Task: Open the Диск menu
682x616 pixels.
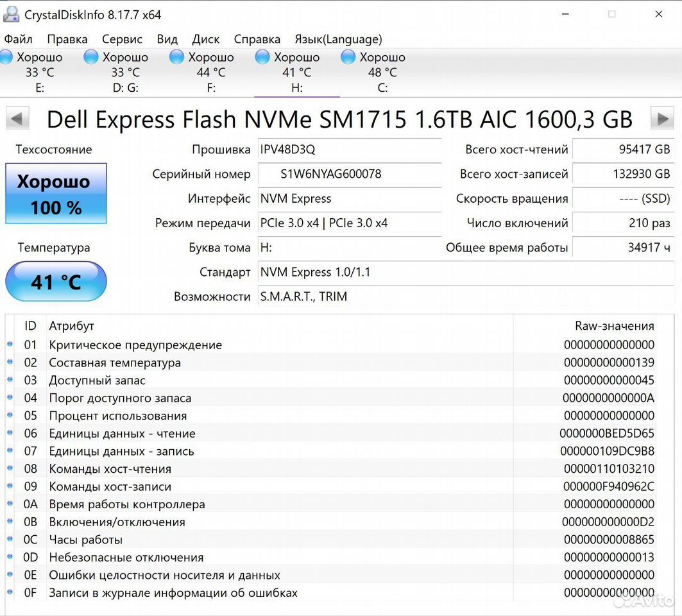Action: (206, 39)
